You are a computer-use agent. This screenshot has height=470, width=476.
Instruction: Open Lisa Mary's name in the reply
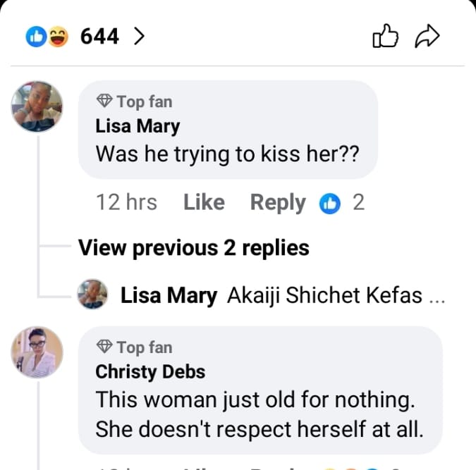[x=169, y=297]
